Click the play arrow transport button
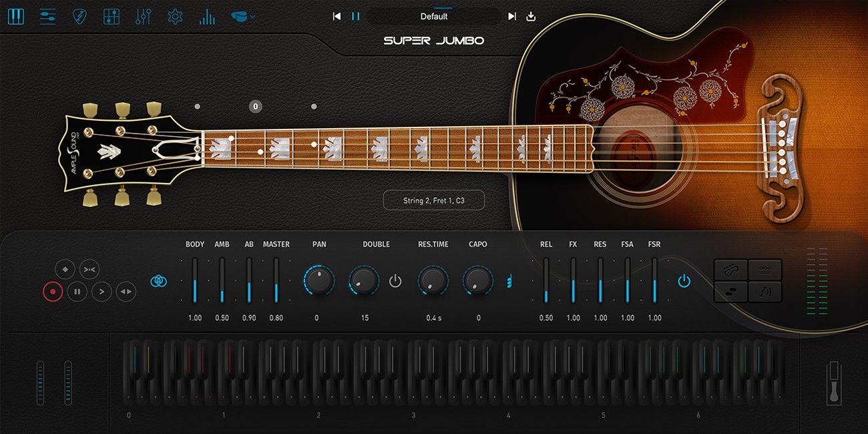Screen dimensions: 868x434 point(101,292)
